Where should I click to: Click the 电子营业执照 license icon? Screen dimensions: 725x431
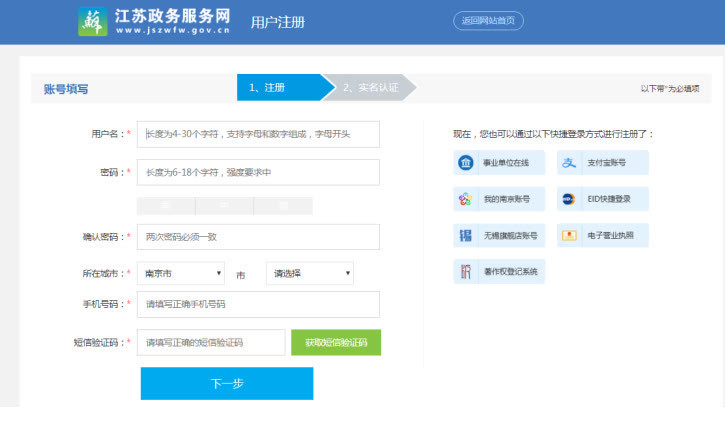(569, 235)
